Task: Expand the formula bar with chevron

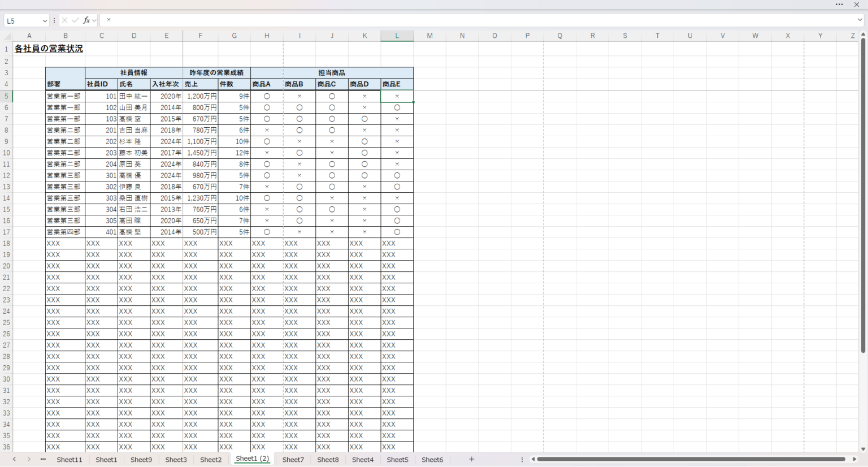Action: 860,20
